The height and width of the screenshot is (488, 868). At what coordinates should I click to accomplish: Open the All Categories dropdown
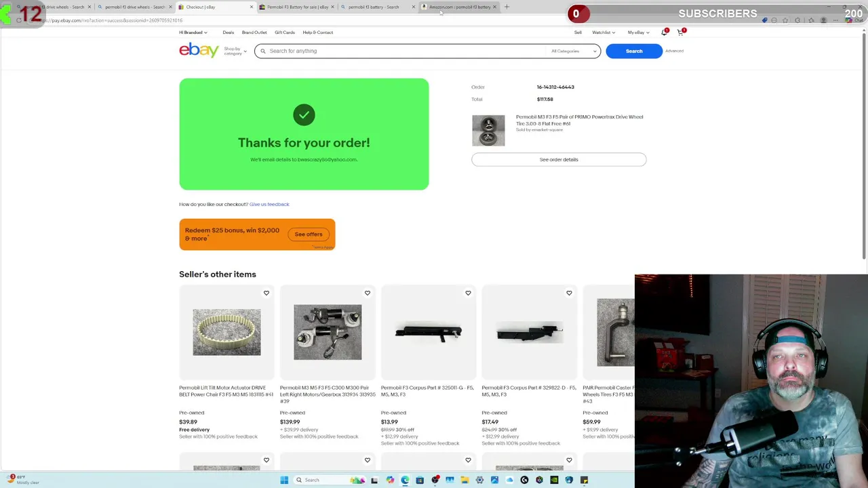(x=574, y=51)
